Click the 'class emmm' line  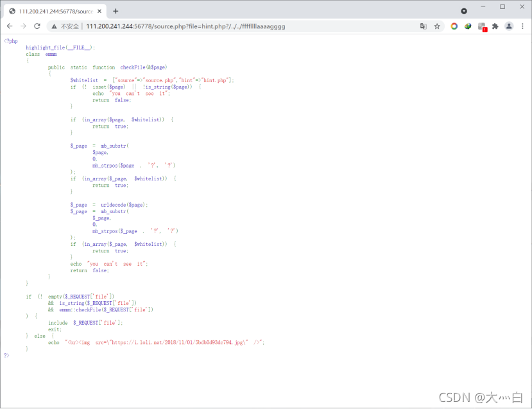(x=41, y=55)
